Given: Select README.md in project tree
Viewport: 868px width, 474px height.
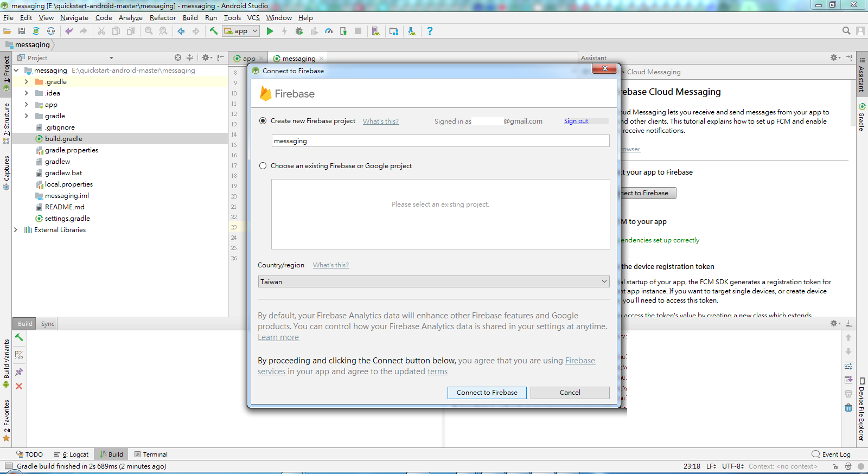Looking at the screenshot, I should tap(65, 207).
